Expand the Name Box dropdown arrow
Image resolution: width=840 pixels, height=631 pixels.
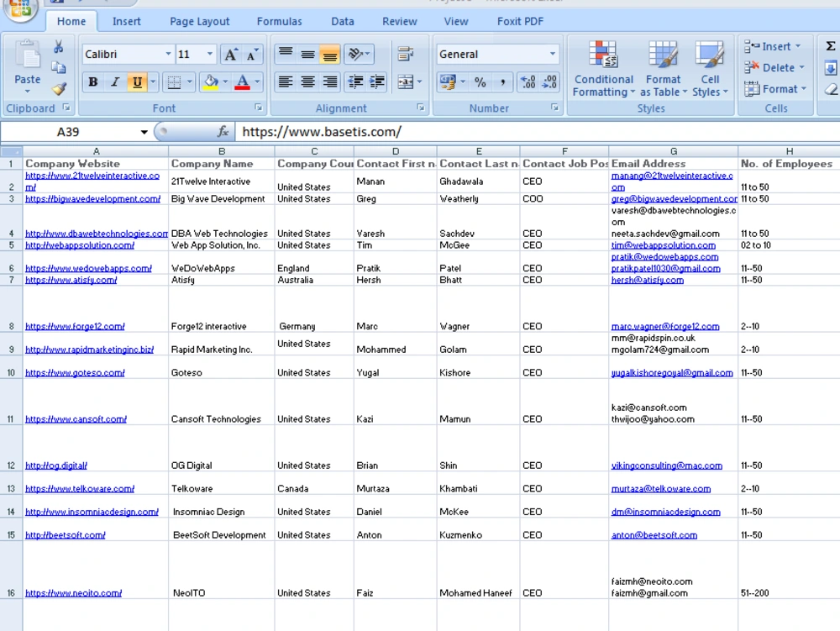coord(144,132)
